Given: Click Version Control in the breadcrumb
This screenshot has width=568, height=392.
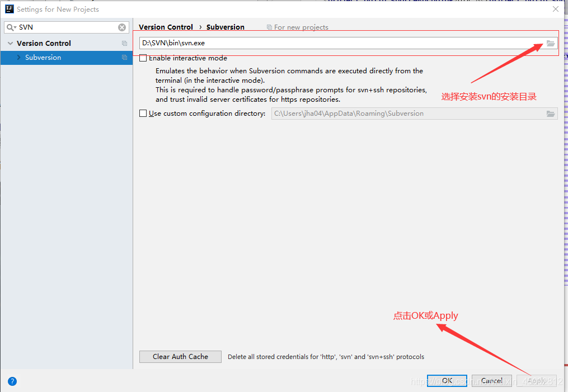Looking at the screenshot, I should 166,27.
